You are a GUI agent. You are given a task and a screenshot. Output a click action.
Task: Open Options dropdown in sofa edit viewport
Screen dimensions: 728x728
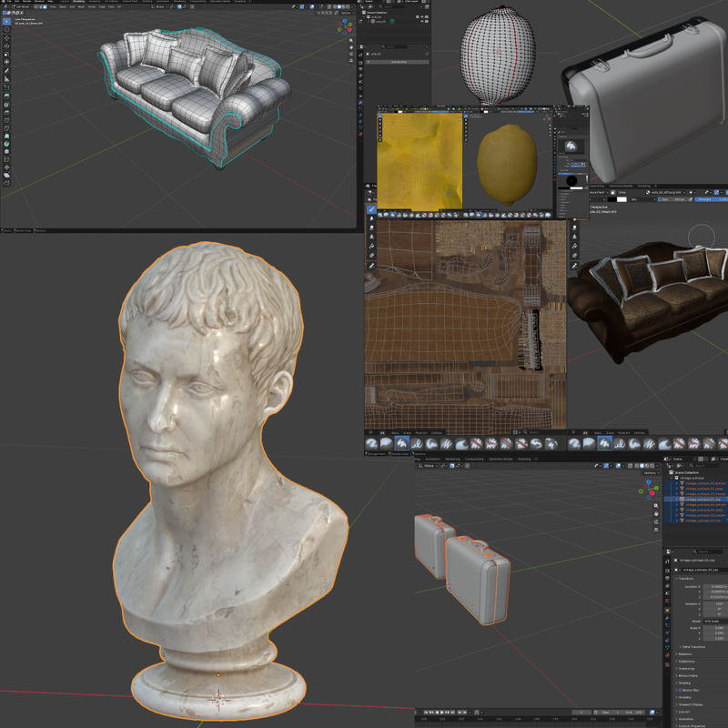pos(347,13)
